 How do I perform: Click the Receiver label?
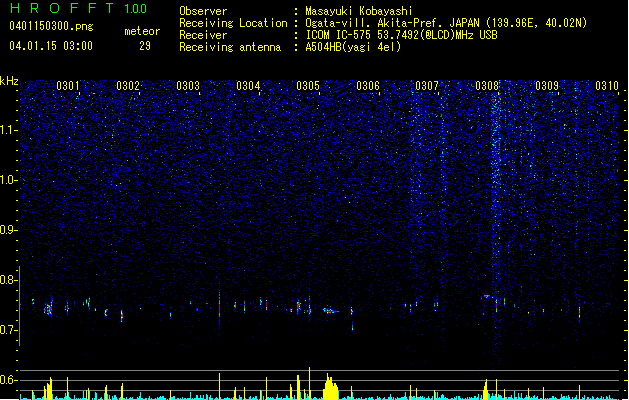click(203, 35)
